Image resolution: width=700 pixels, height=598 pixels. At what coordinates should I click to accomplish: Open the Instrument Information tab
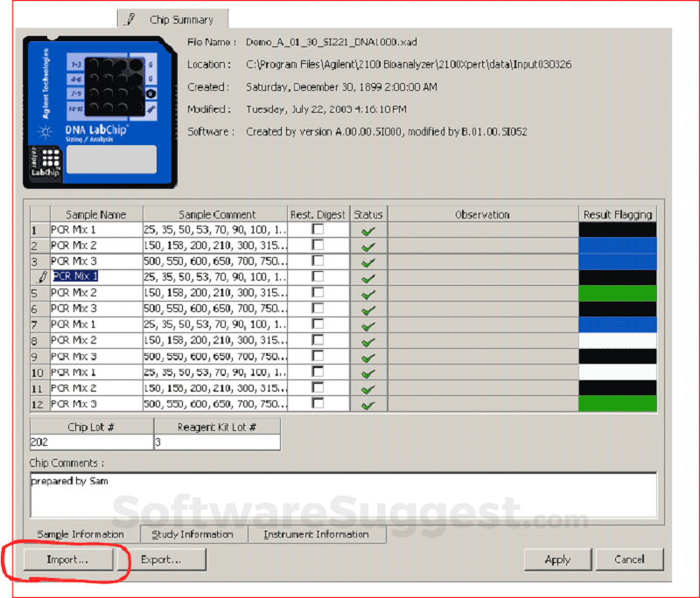316,534
